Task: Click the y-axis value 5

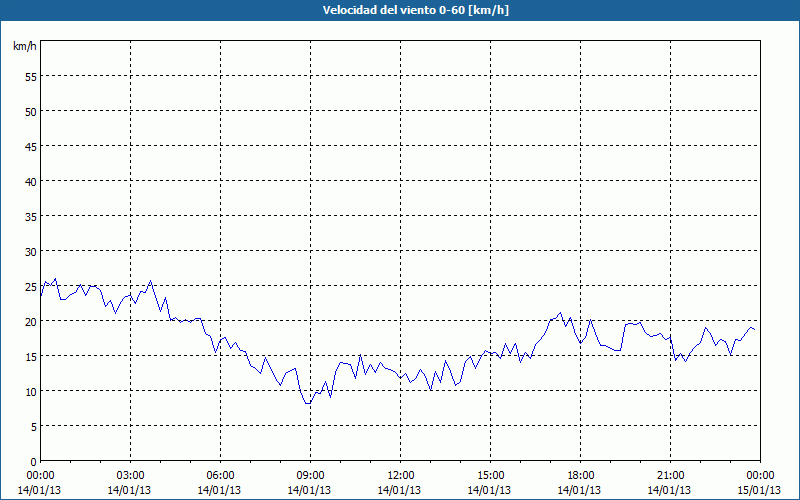Action: (x=34, y=428)
